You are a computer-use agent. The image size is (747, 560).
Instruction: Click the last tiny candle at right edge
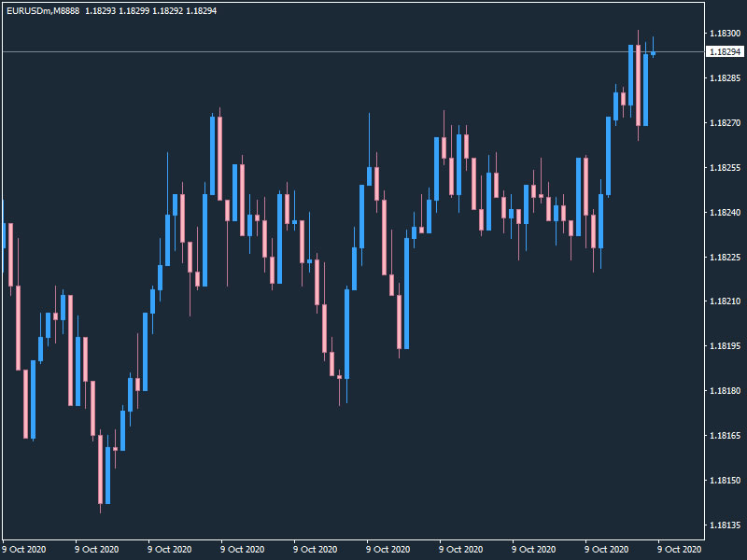pyautogui.click(x=653, y=54)
